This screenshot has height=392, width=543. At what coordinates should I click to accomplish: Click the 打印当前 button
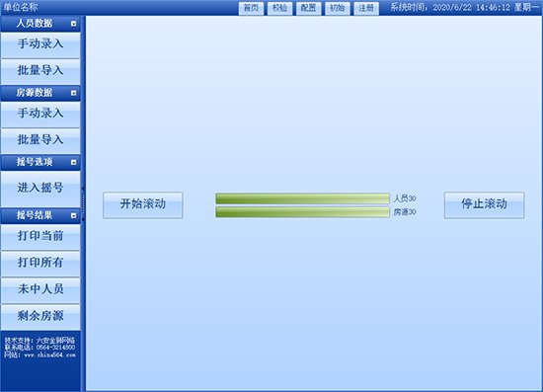[x=40, y=237]
